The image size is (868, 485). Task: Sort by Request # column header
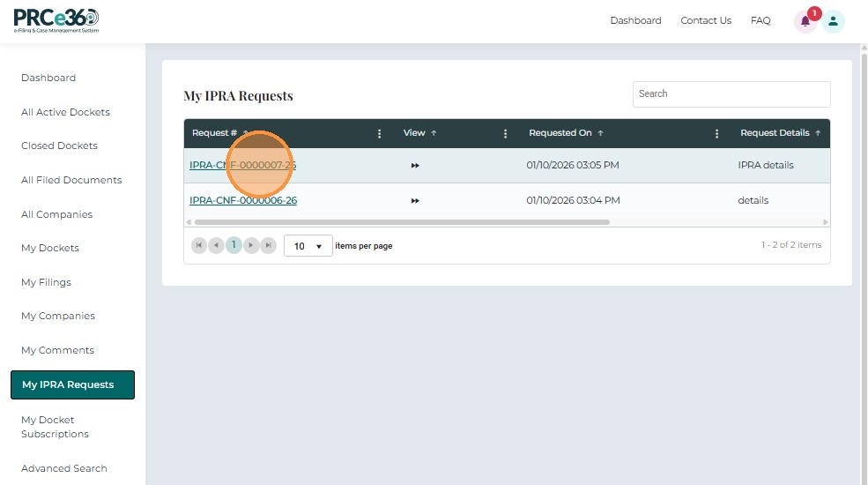pos(214,133)
